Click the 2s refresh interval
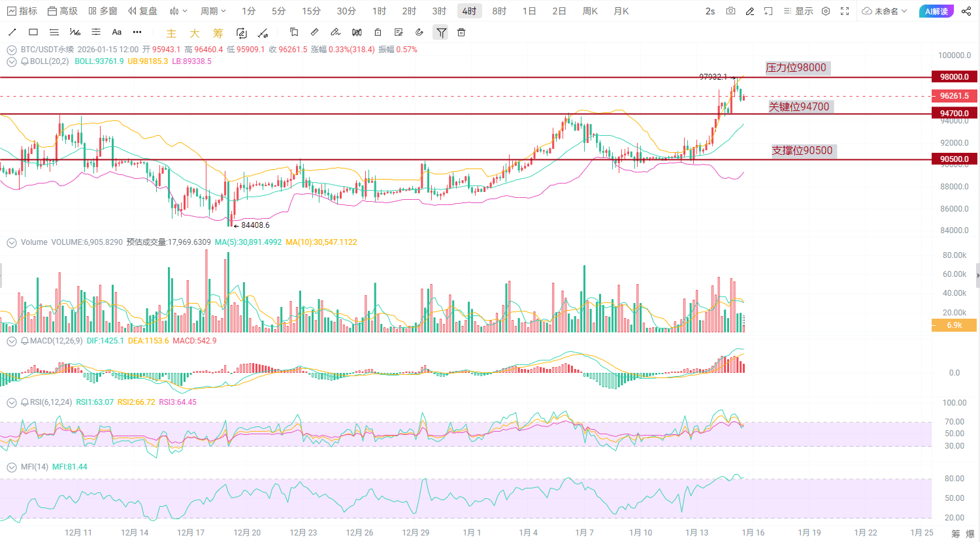Viewport: 980px width, 542px height. pyautogui.click(x=710, y=11)
